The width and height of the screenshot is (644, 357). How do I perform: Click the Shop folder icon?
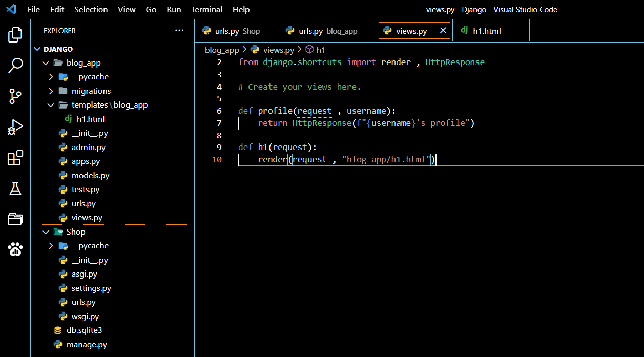point(58,232)
